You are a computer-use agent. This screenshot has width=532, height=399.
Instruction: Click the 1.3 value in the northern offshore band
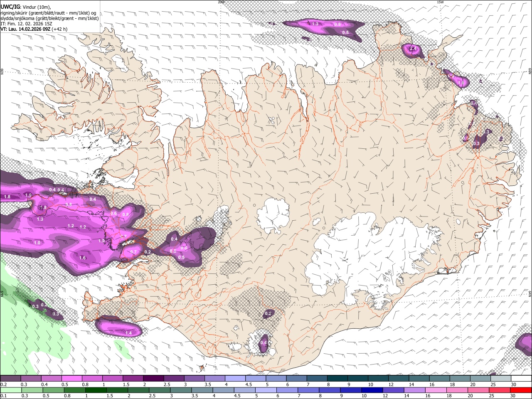[315, 24]
